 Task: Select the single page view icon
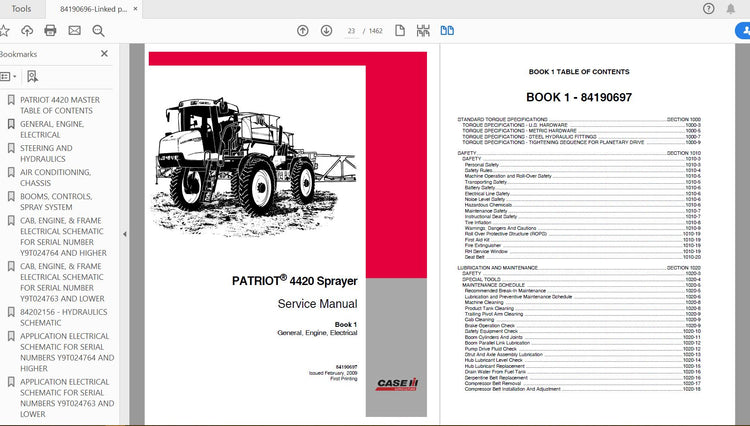[x=400, y=31]
